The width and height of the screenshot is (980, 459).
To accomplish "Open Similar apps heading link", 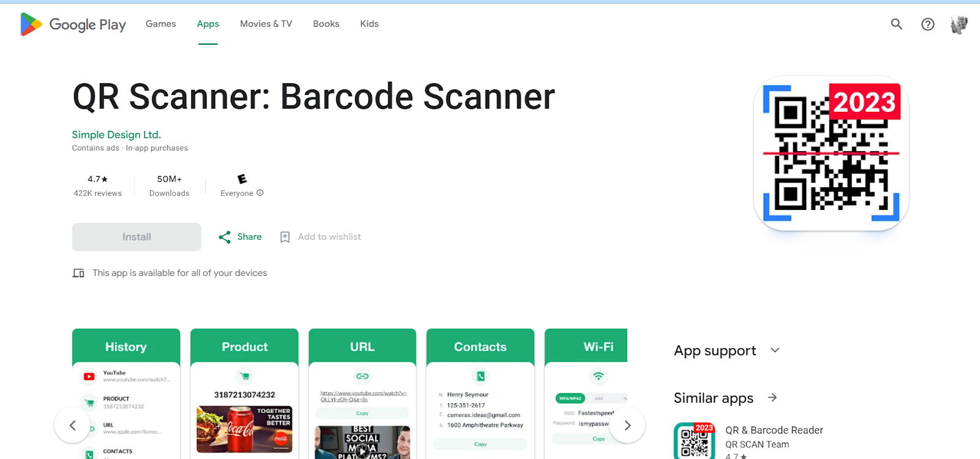I will tap(714, 398).
